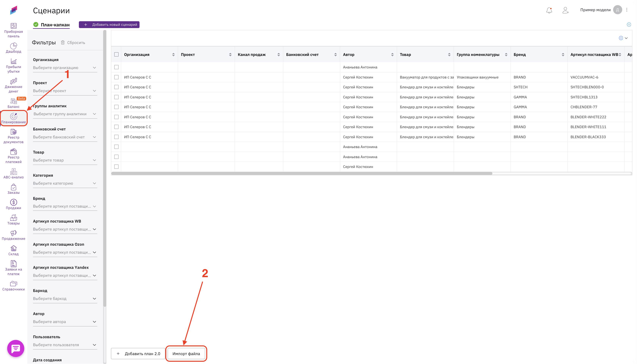Switch to the План-капкан scenario tab
The height and width of the screenshot is (364, 637).
pyautogui.click(x=55, y=25)
